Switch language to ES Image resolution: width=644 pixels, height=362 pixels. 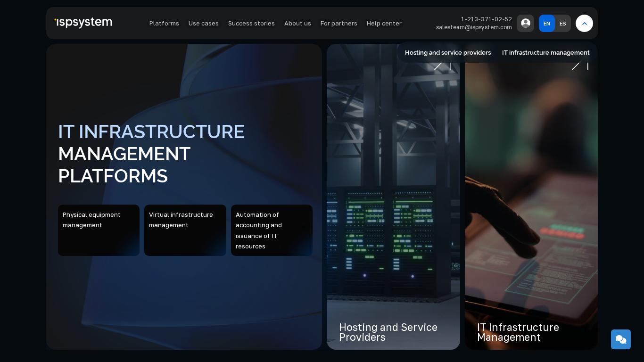click(x=563, y=24)
